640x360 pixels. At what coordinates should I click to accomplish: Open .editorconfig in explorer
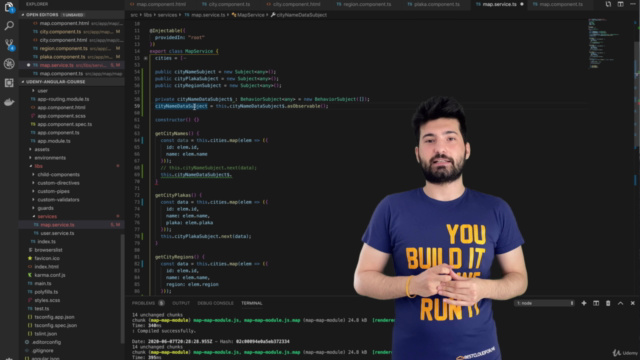pyautogui.click(x=46, y=342)
